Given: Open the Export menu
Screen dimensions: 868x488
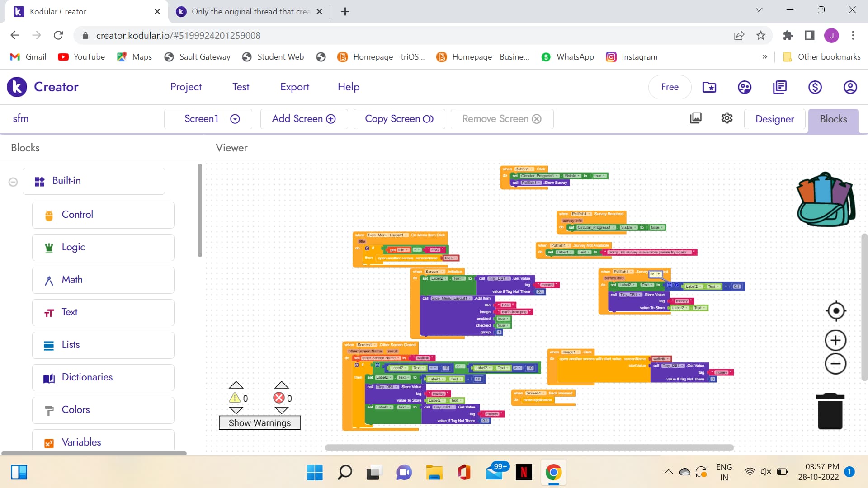Looking at the screenshot, I should (294, 87).
